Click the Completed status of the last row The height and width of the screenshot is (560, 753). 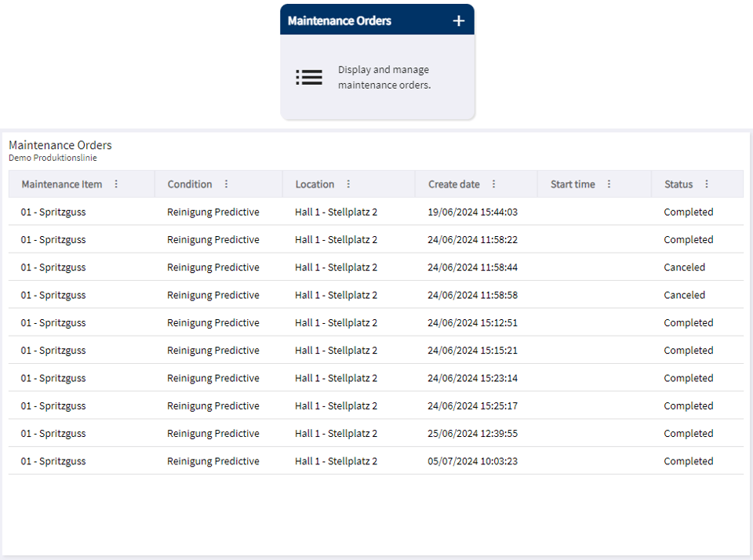point(689,460)
